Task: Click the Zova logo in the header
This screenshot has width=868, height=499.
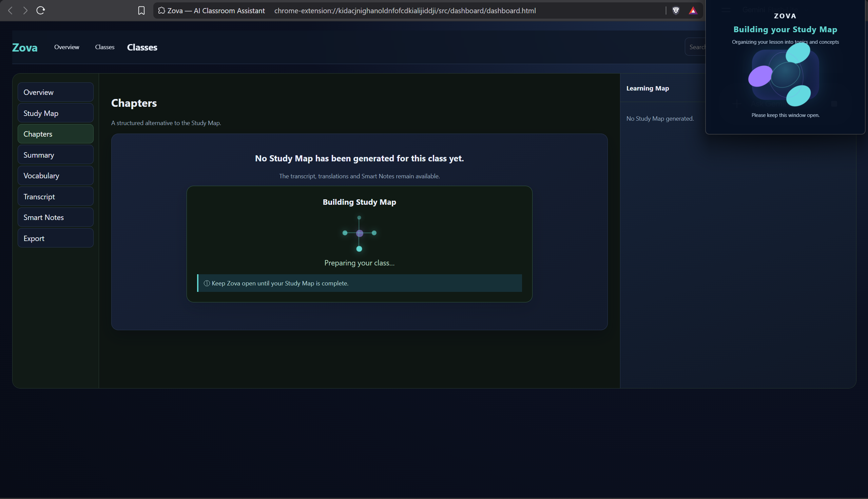Action: pyautogui.click(x=25, y=47)
